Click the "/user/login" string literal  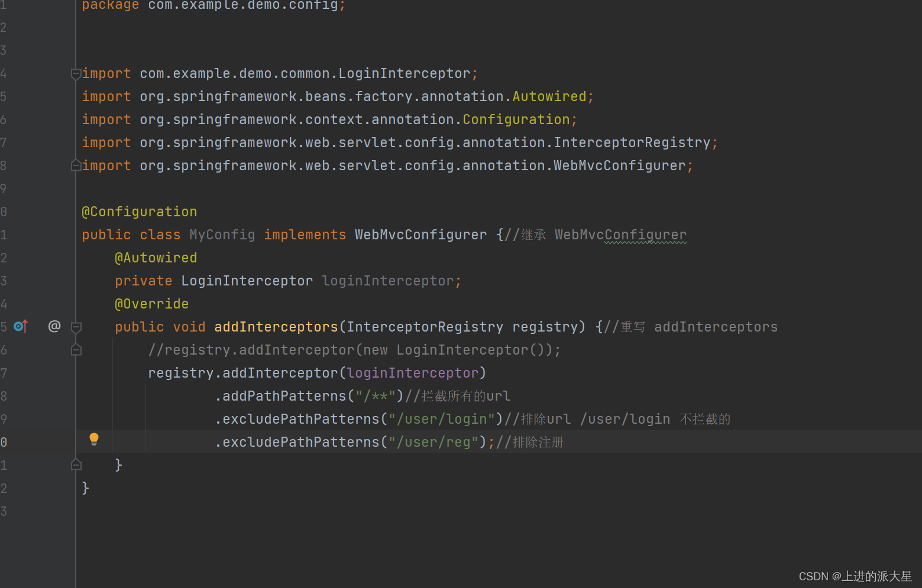click(x=442, y=419)
